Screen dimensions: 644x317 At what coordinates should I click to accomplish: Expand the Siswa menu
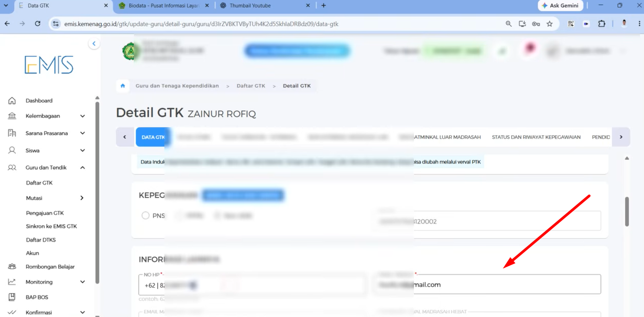click(x=82, y=150)
